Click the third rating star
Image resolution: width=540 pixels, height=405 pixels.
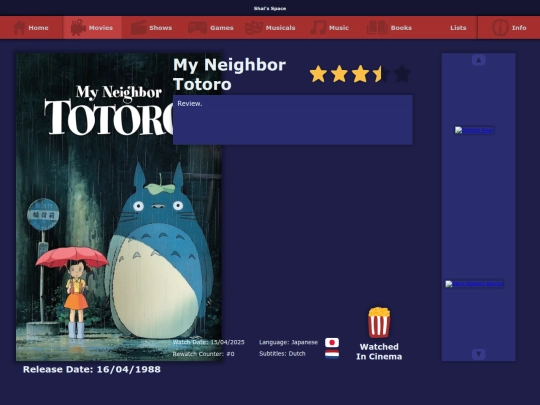360,74
